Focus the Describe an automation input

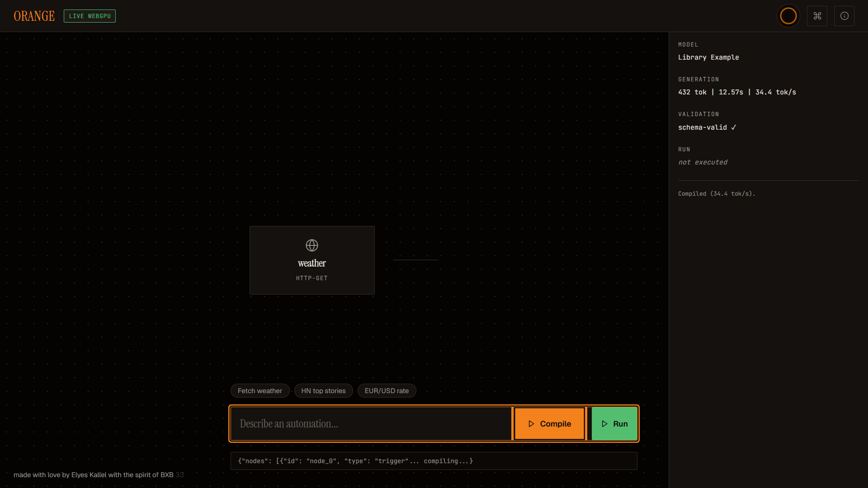tap(371, 424)
